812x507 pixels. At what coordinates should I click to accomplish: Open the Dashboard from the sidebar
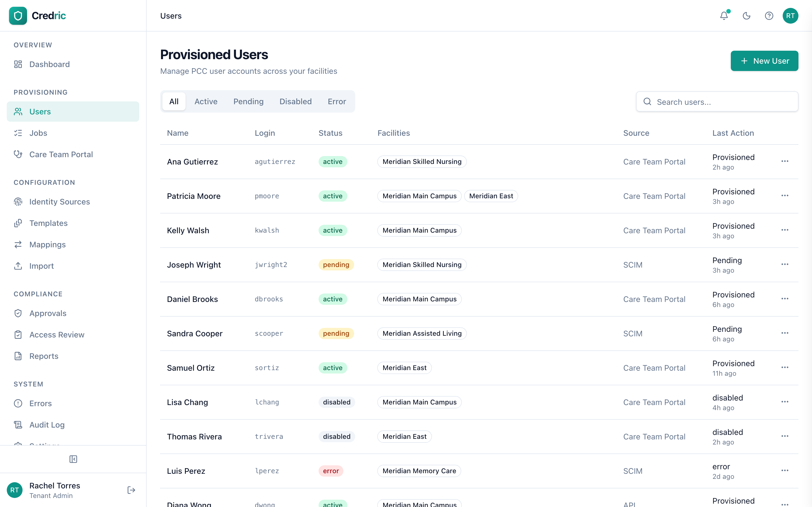(x=49, y=64)
